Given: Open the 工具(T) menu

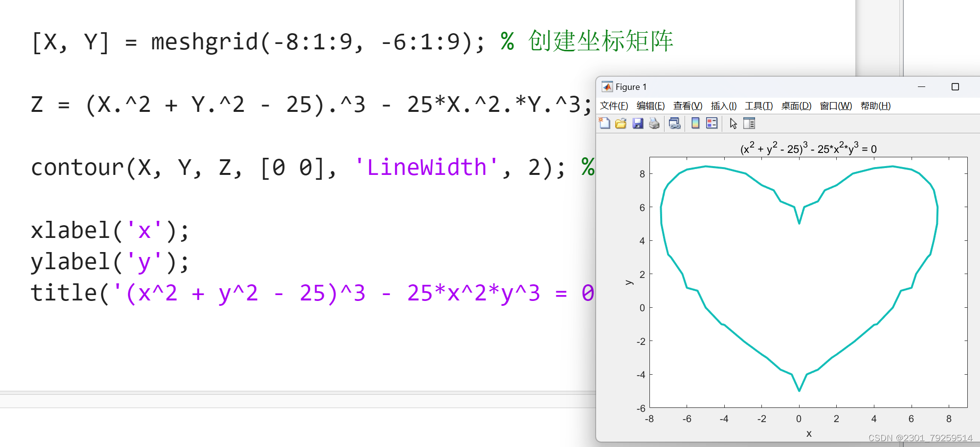Looking at the screenshot, I should click(758, 106).
